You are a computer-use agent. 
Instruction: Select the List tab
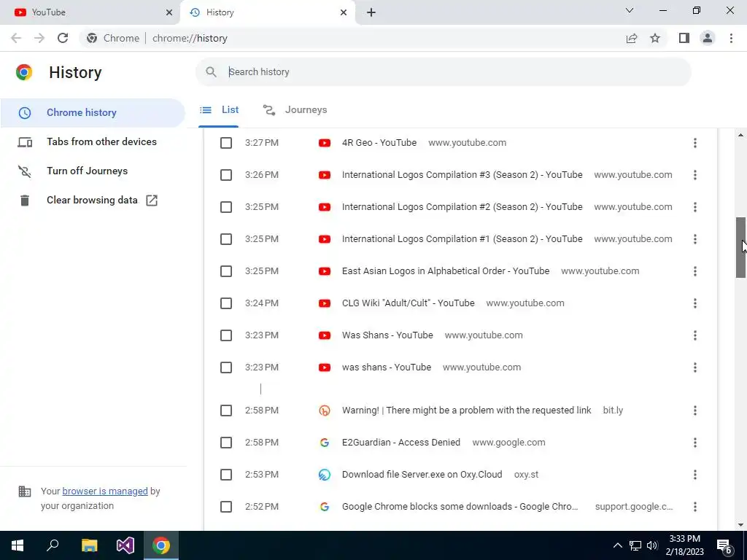point(219,110)
